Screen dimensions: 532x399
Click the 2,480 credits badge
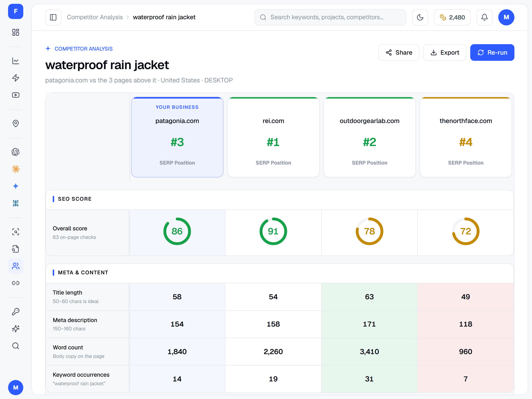[x=452, y=17]
